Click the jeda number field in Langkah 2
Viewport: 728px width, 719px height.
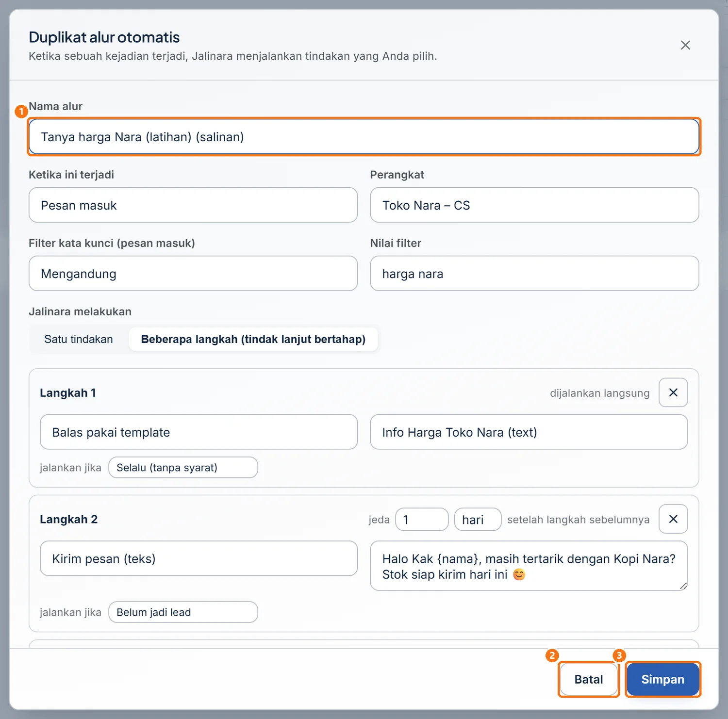click(422, 520)
